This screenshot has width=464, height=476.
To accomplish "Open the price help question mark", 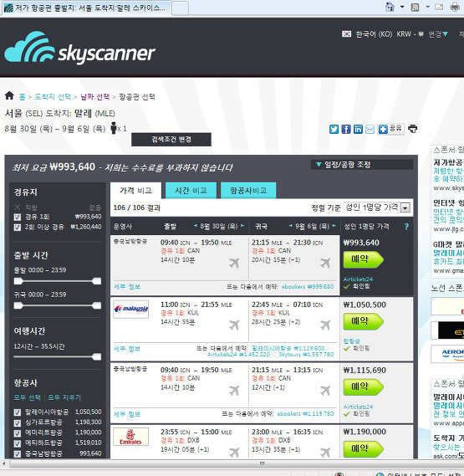I will click(x=406, y=227).
